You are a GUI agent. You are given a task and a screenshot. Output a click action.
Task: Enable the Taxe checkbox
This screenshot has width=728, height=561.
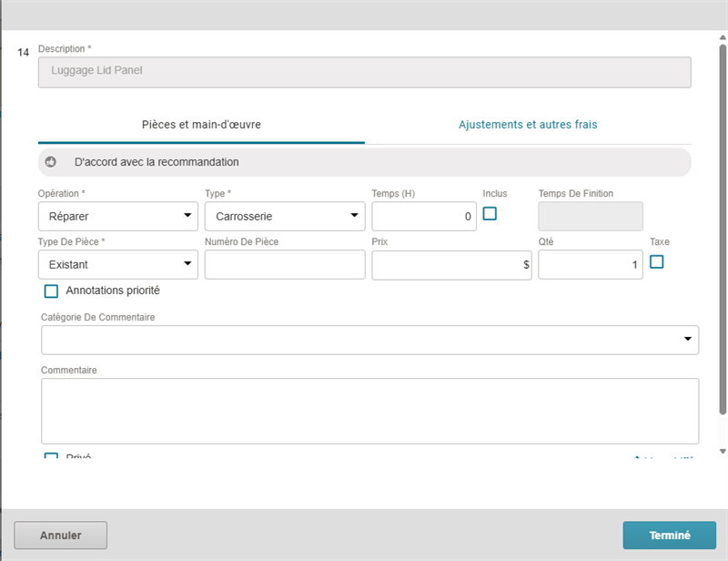(x=656, y=261)
